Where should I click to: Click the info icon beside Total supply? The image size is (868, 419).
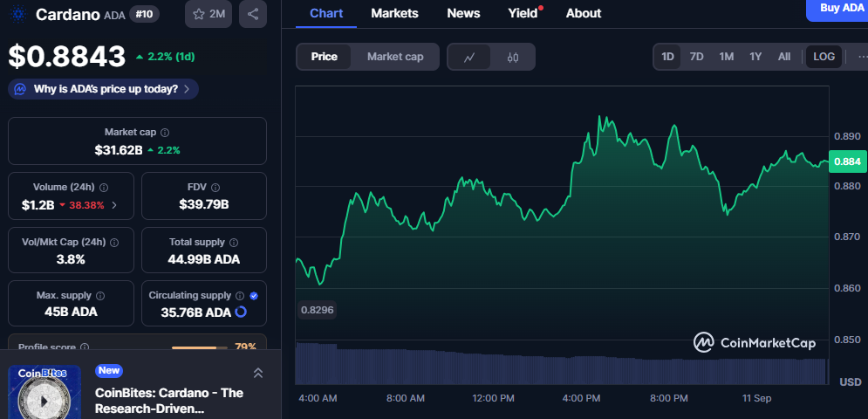(234, 242)
